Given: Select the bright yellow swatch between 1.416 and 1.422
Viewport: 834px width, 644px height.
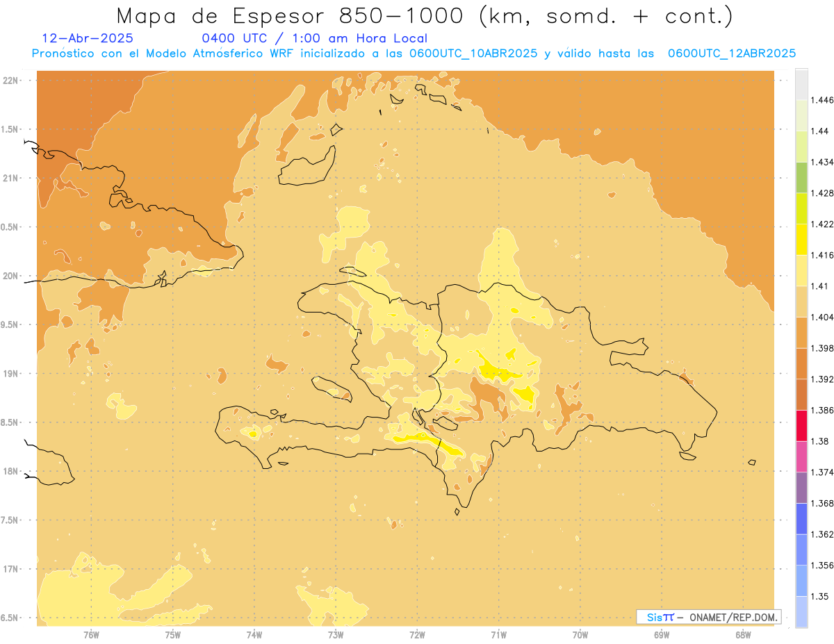Looking at the screenshot, I should coord(801,239).
